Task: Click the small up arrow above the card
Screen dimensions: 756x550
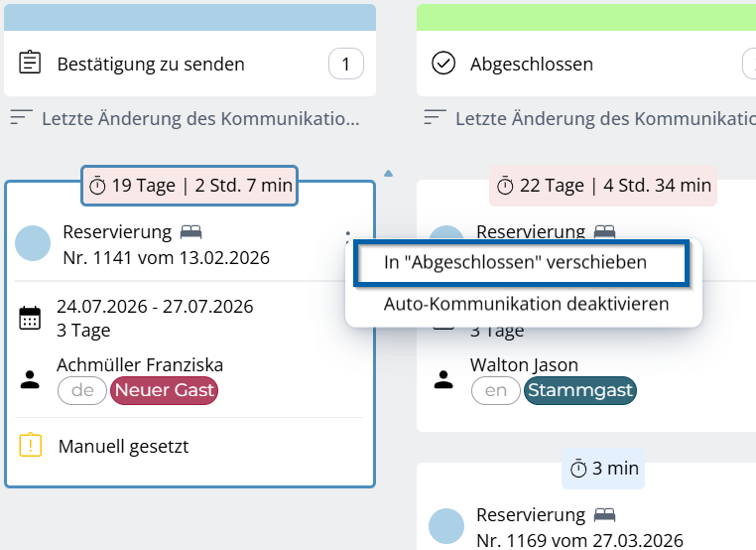Action: 388,173
